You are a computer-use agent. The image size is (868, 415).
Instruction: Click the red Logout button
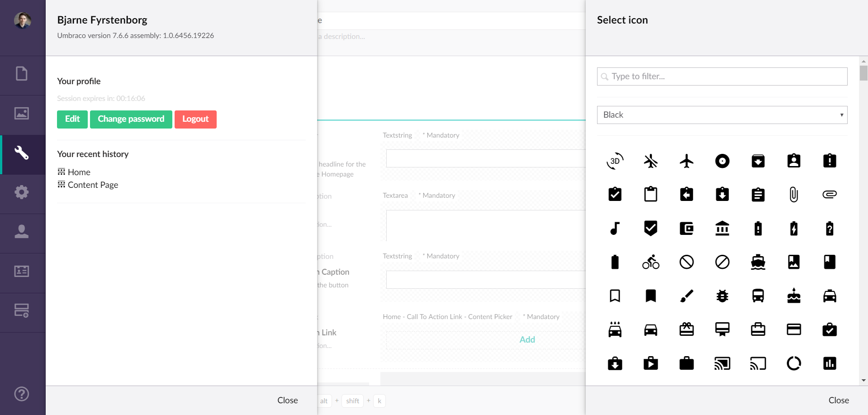pos(195,119)
